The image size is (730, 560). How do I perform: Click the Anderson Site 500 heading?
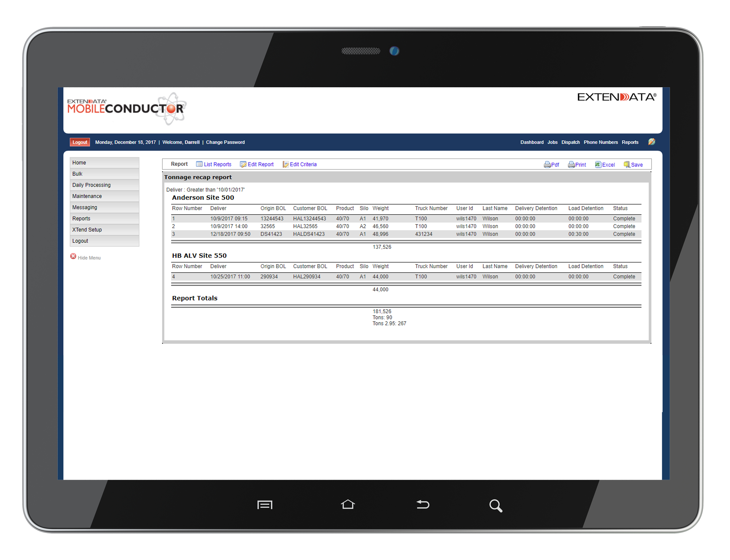[x=203, y=197]
